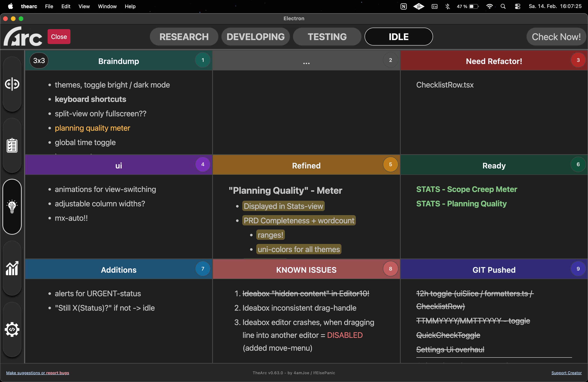Switch status to RESEARCH
This screenshot has width=588, height=382.
click(184, 37)
